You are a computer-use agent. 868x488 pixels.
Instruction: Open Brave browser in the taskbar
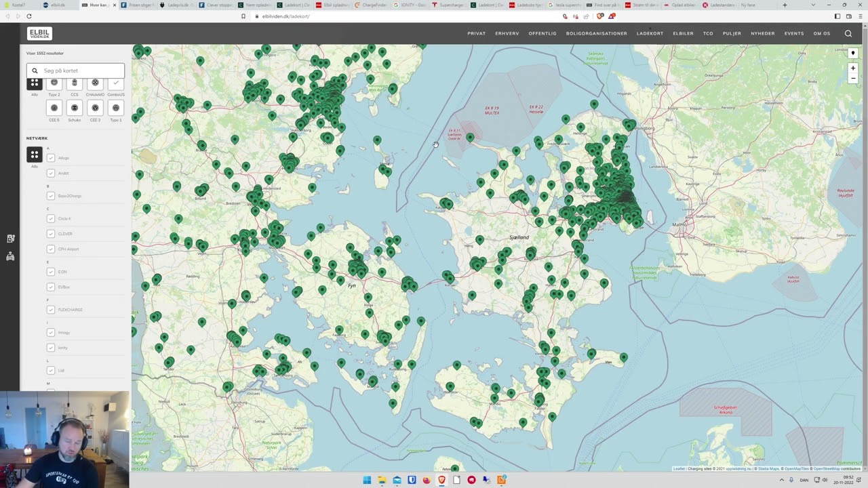[x=441, y=480]
